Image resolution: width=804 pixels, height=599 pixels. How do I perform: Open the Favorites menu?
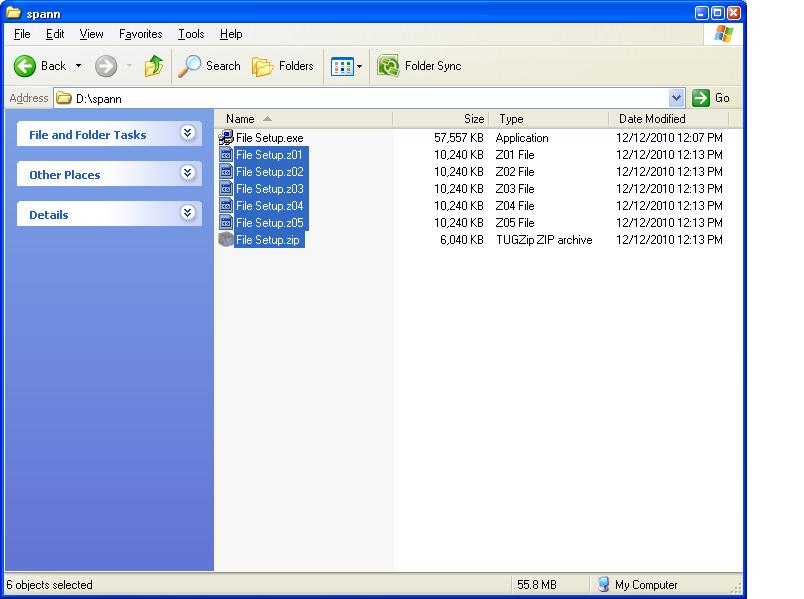pos(140,34)
